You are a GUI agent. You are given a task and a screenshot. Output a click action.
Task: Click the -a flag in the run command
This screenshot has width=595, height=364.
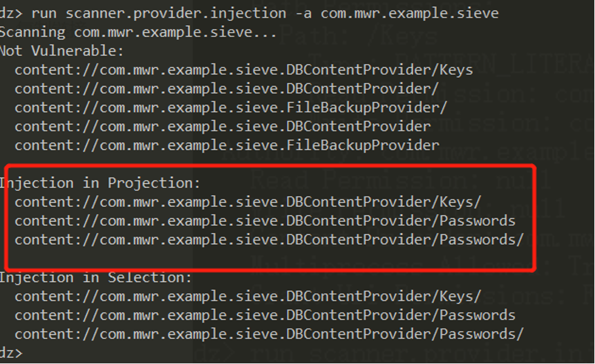303,14
